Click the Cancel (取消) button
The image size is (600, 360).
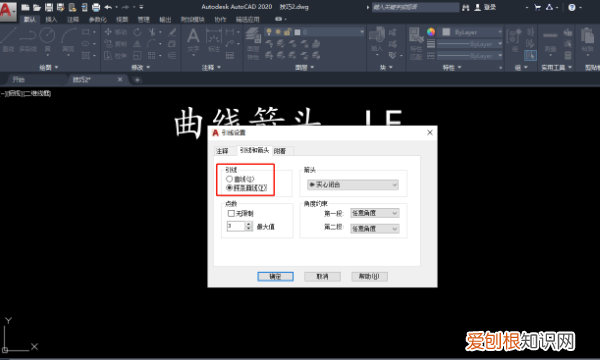[x=322, y=276]
